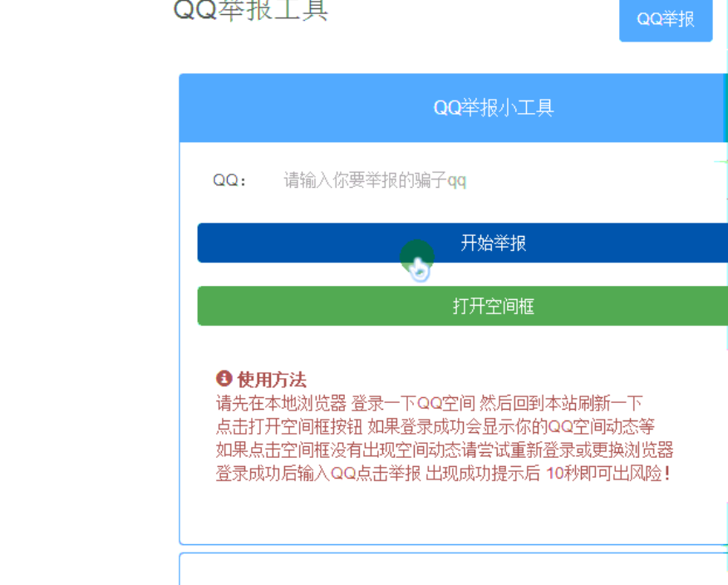Click the text 10秒即可出风险！
The width and height of the screenshot is (728, 585).
608,474
